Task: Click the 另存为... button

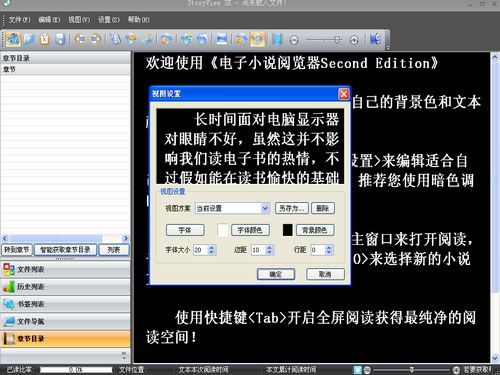Action: point(292,208)
